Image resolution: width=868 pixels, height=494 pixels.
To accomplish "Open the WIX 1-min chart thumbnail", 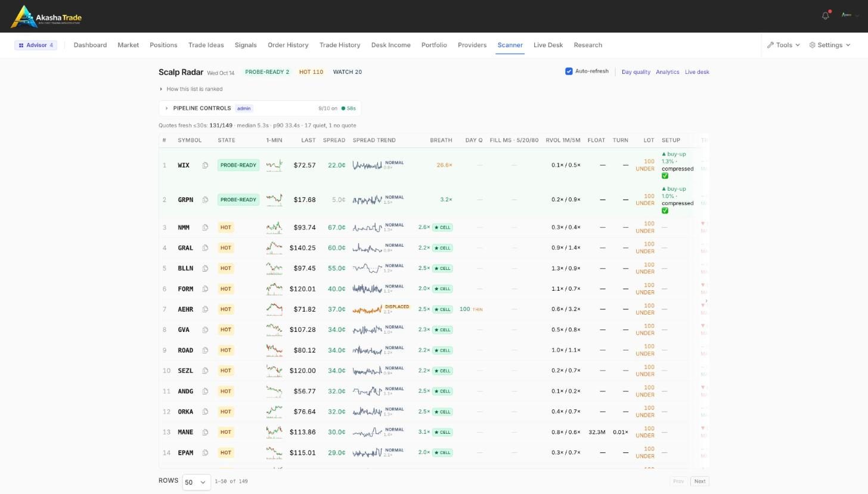I will [274, 165].
